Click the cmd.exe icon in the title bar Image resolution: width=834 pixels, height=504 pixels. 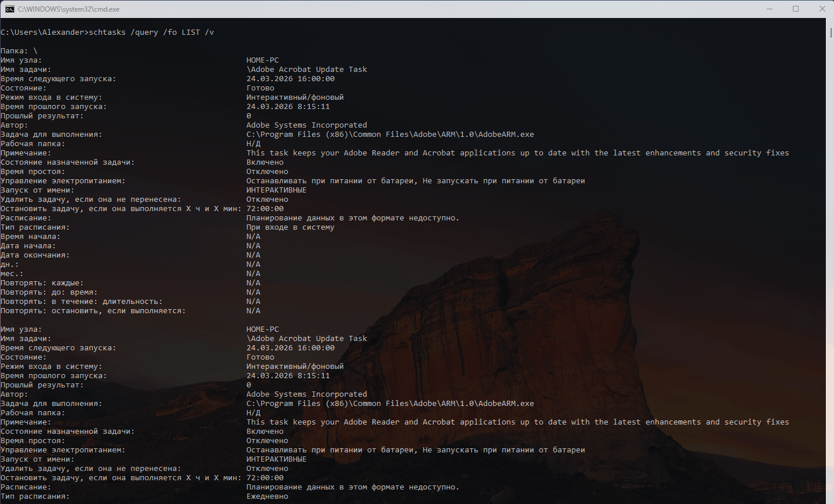tap(9, 9)
